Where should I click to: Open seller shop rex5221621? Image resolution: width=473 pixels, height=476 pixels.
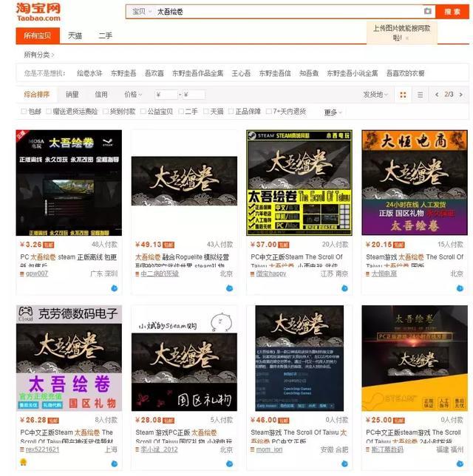pos(43,449)
